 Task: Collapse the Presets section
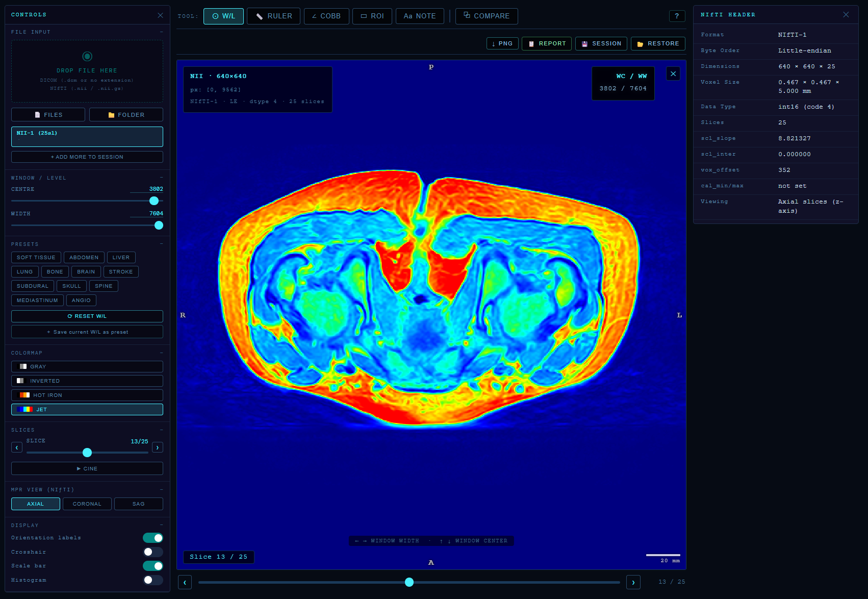tap(162, 244)
